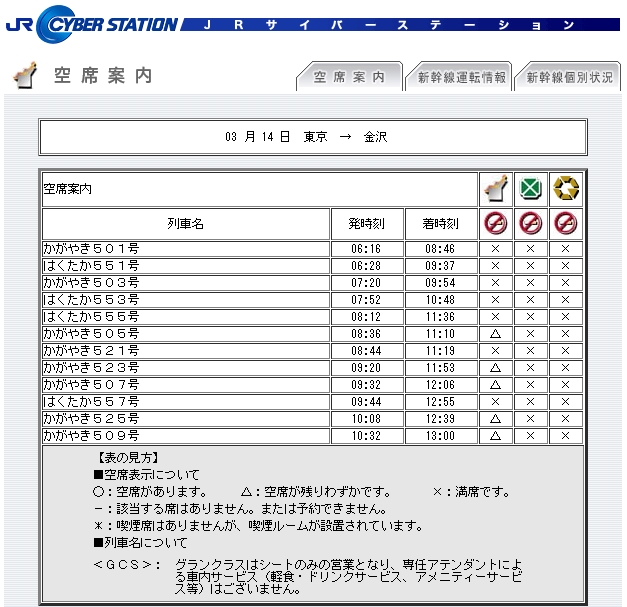Select train かがやき525号

pyautogui.click(x=91, y=419)
